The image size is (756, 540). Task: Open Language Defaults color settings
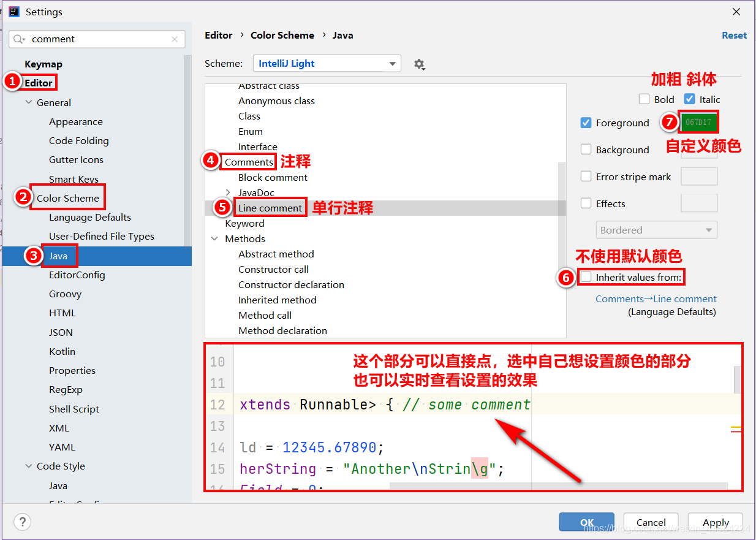[x=90, y=217]
